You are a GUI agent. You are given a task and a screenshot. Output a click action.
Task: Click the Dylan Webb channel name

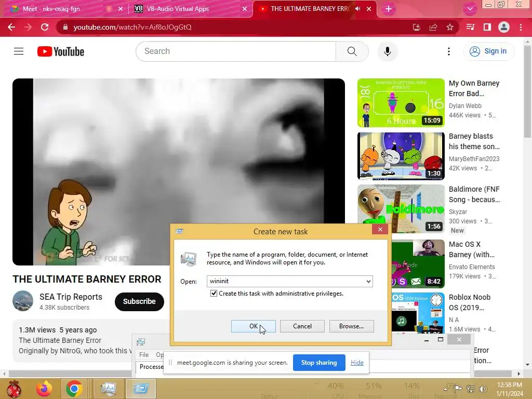(465, 106)
